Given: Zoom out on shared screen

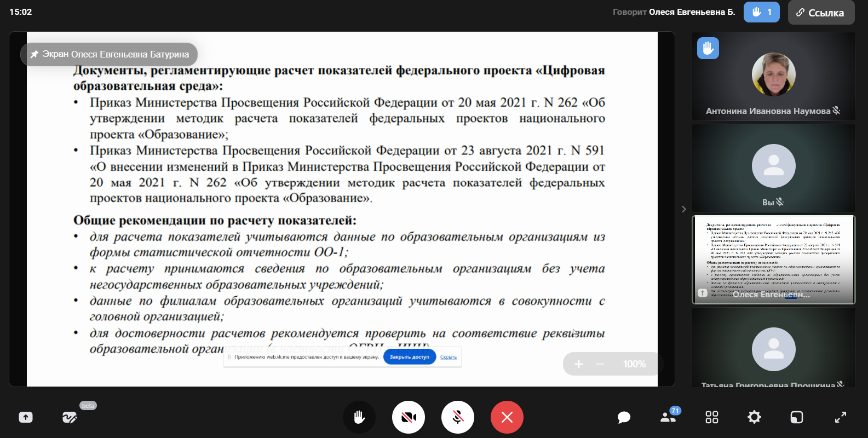Looking at the screenshot, I should coord(600,364).
